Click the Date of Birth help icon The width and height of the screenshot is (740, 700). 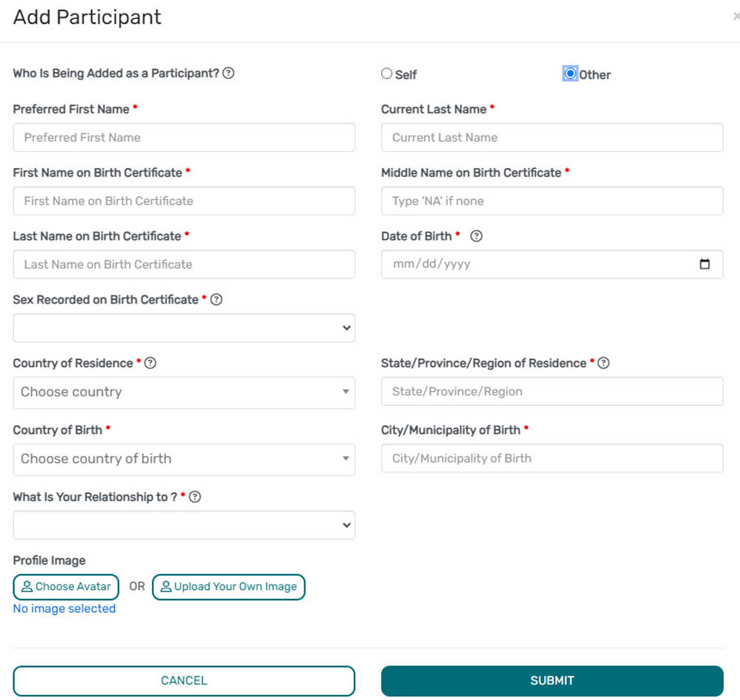(476, 236)
